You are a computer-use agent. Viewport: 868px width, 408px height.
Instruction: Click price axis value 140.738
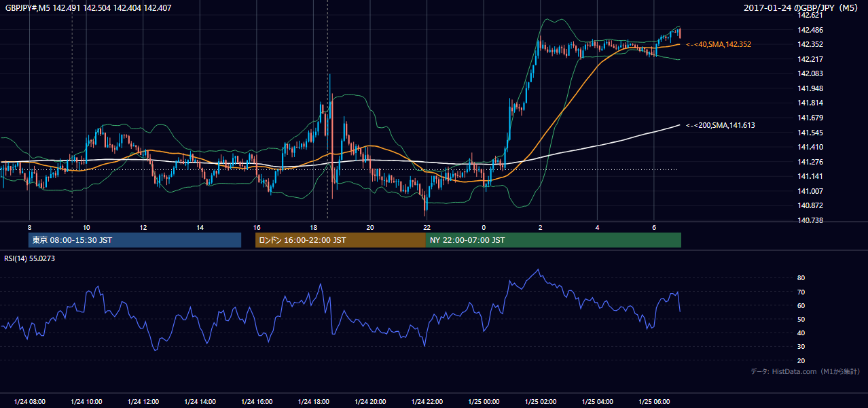pos(812,220)
